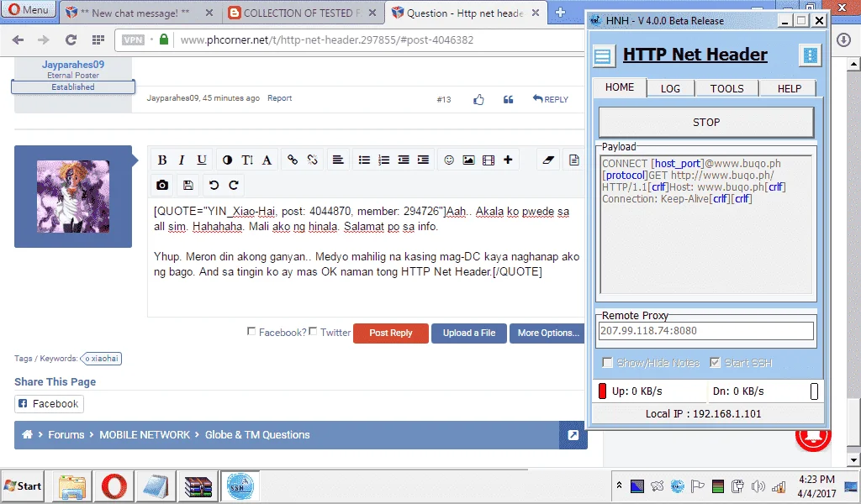Toggle Facebook share checkbox
The width and height of the screenshot is (861, 504).
[x=251, y=331]
